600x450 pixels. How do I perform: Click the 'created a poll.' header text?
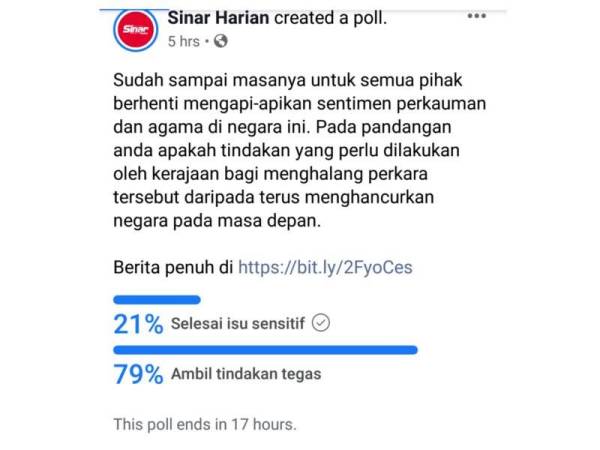pyautogui.click(x=332, y=19)
